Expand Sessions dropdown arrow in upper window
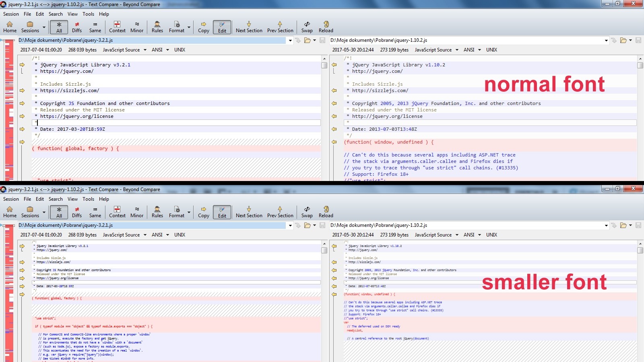This screenshot has width=644, height=362. point(44,27)
